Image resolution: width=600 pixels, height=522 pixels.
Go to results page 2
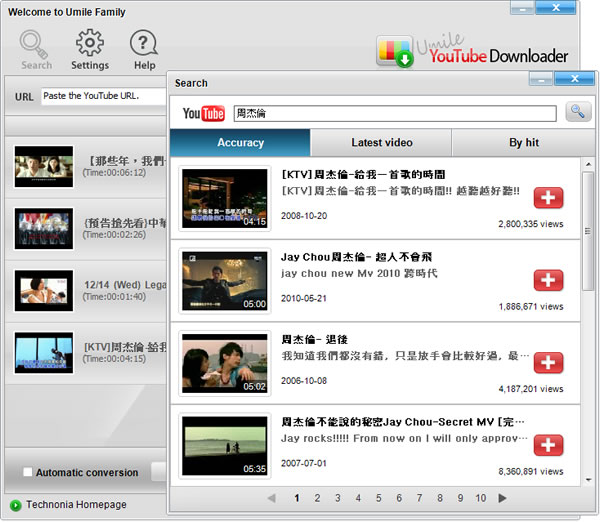317,498
